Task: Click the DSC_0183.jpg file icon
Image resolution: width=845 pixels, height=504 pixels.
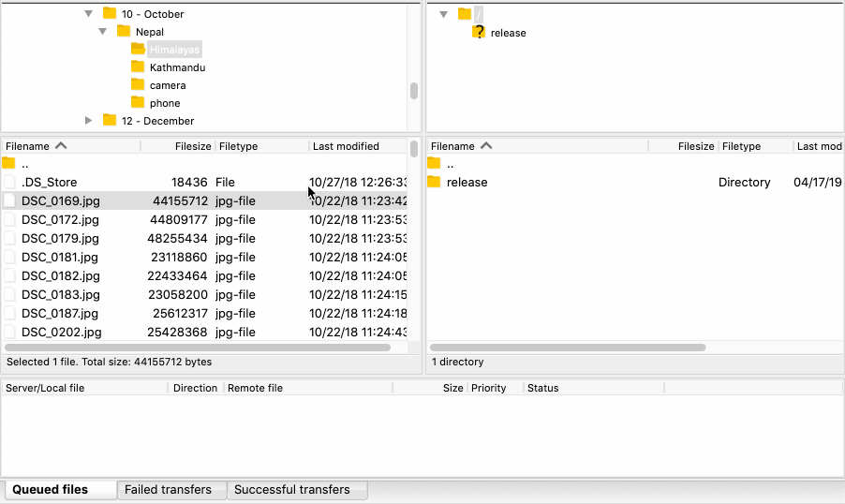Action: [x=9, y=294]
